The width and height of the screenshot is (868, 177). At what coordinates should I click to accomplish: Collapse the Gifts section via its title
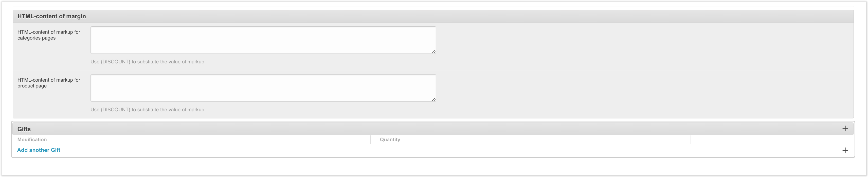tap(24, 129)
